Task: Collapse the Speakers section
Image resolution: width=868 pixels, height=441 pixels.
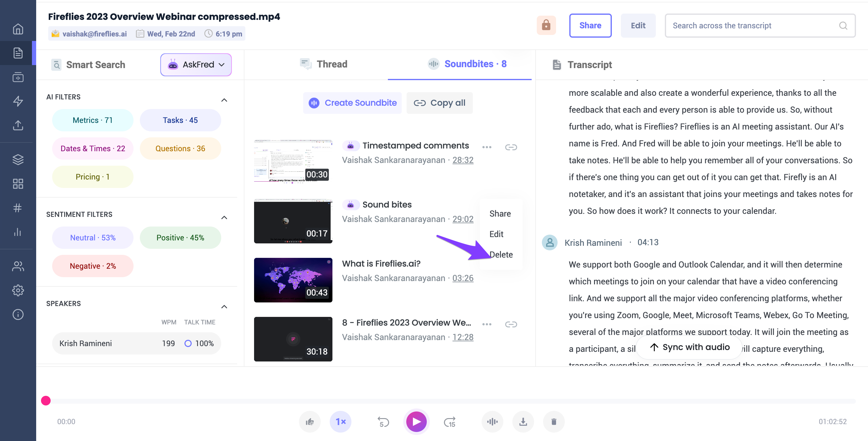Action: tap(224, 307)
